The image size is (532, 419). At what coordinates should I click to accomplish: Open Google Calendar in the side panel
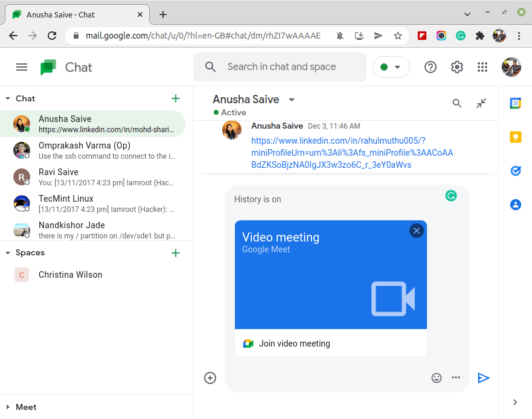(515, 103)
